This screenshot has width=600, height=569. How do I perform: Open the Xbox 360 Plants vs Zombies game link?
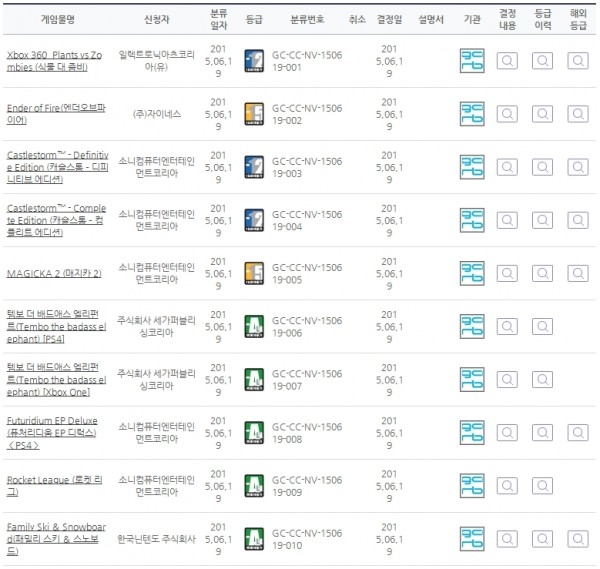tap(56, 59)
